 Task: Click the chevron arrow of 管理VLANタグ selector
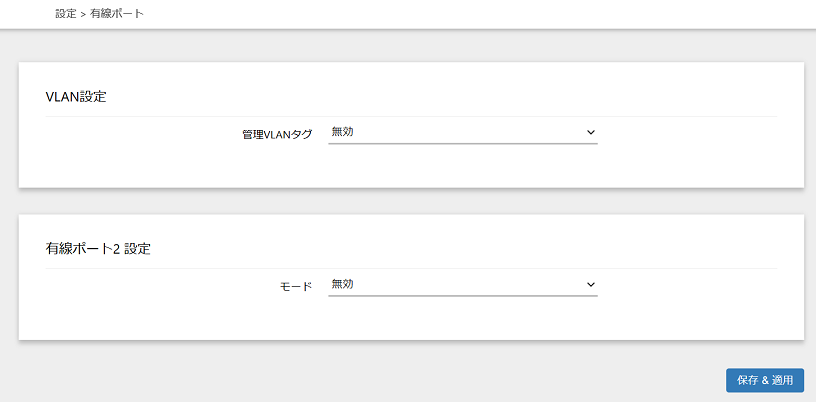tap(590, 132)
